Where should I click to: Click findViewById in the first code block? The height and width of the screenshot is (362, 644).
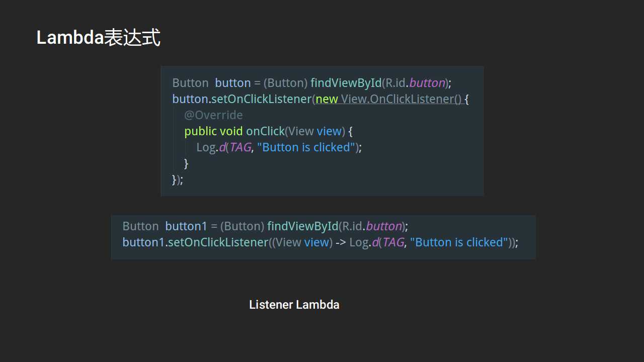[346, 83]
